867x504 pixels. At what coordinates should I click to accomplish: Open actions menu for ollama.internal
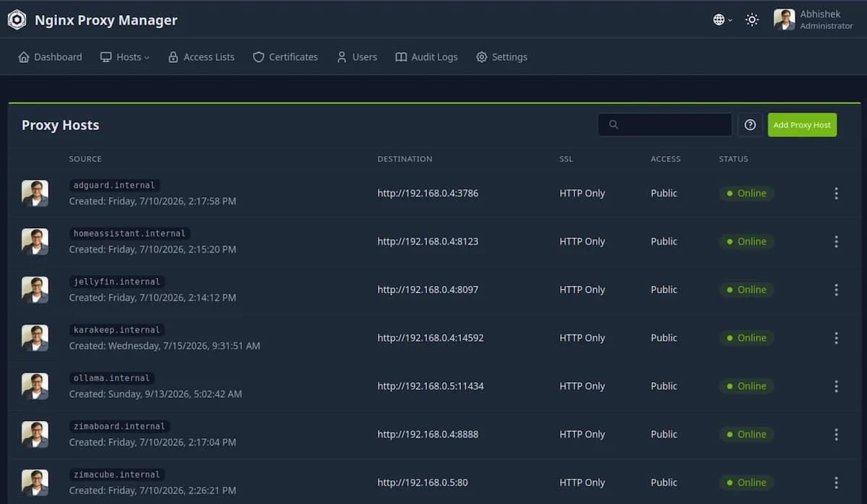[x=836, y=386]
